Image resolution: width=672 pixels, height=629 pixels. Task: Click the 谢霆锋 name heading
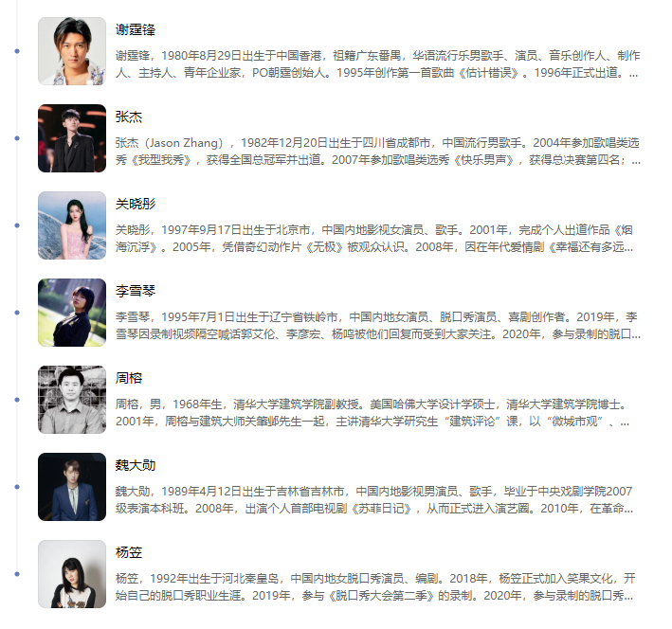coord(135,29)
